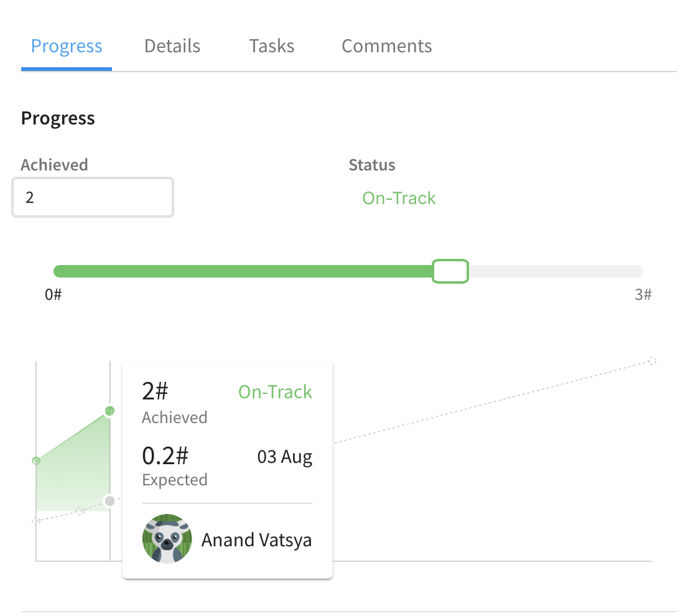
Task: Click the 0# minimum slider label
Action: (x=53, y=294)
